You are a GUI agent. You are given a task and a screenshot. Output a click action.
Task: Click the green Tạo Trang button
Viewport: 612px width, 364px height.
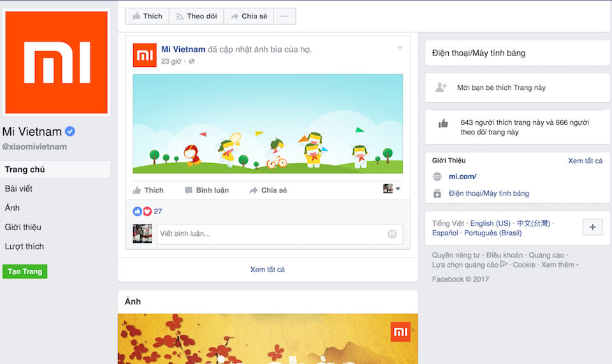click(25, 272)
